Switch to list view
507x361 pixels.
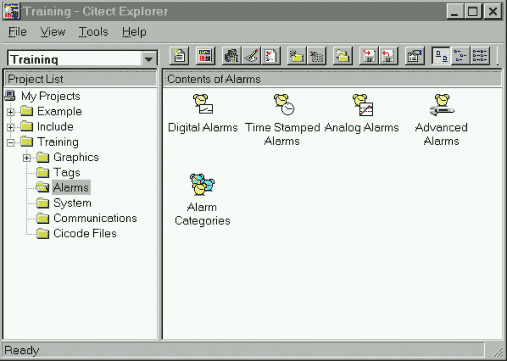click(x=480, y=55)
